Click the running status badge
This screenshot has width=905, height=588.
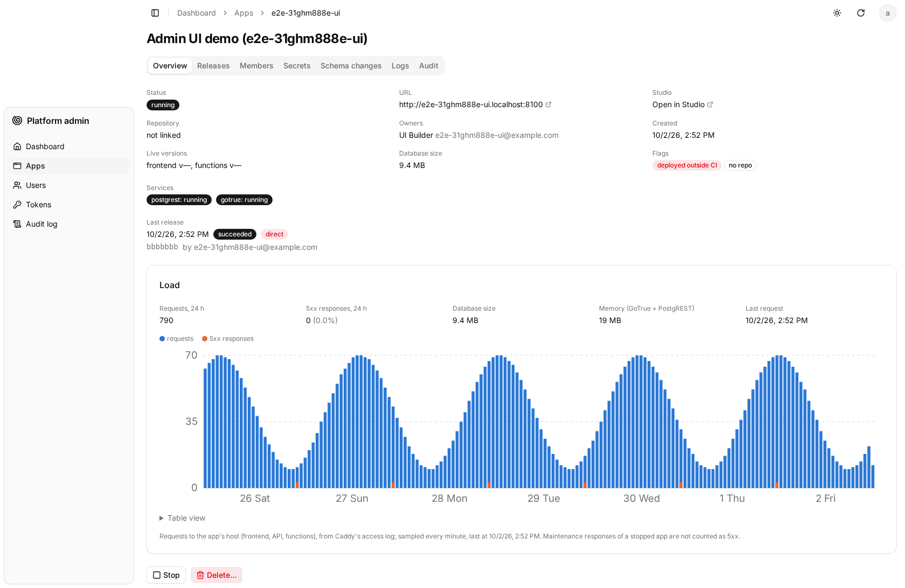click(163, 105)
